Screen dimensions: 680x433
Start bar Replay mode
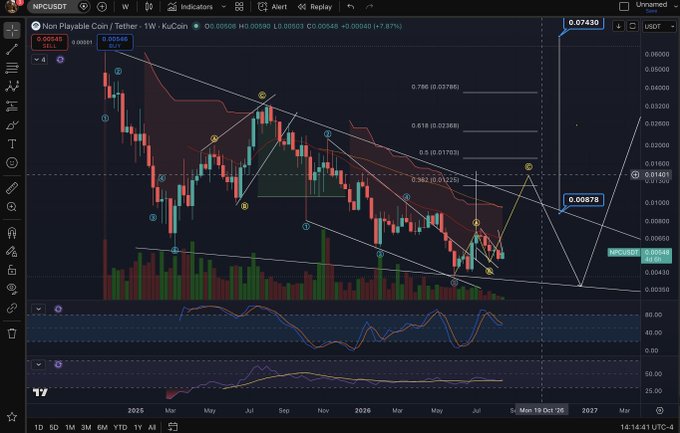tap(315, 7)
